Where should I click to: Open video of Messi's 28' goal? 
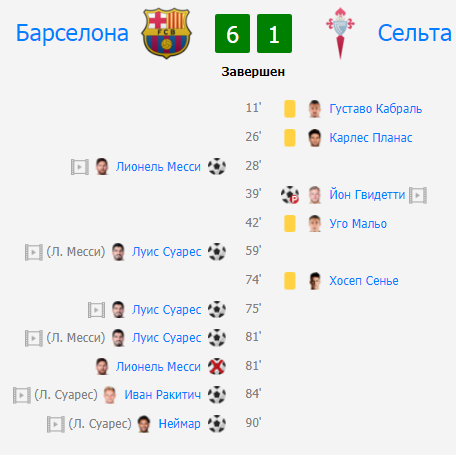80,167
